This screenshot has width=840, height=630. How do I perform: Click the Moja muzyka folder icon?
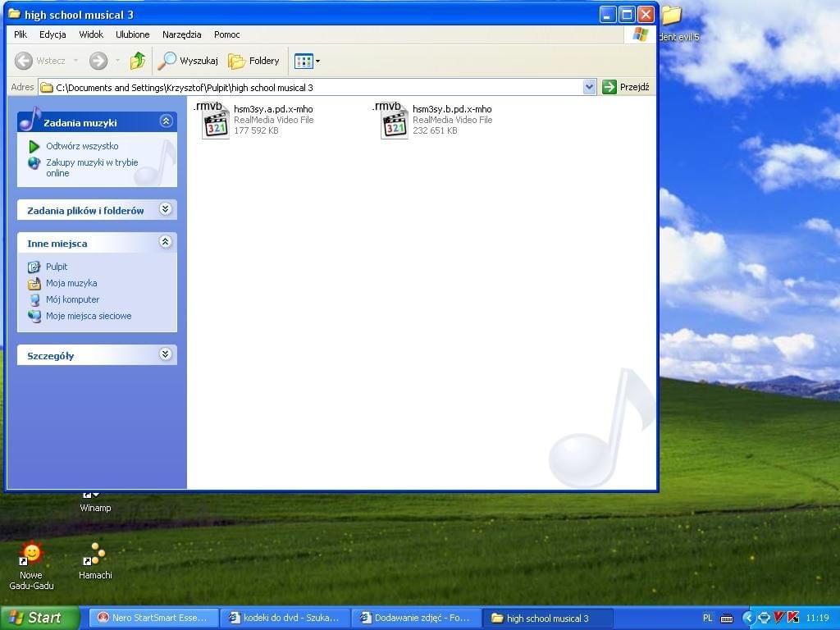point(34,283)
